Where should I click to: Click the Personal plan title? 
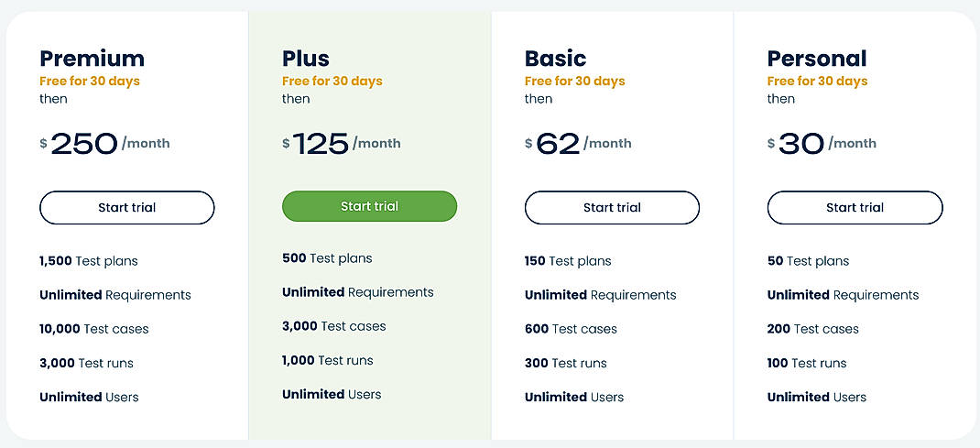[x=817, y=59]
